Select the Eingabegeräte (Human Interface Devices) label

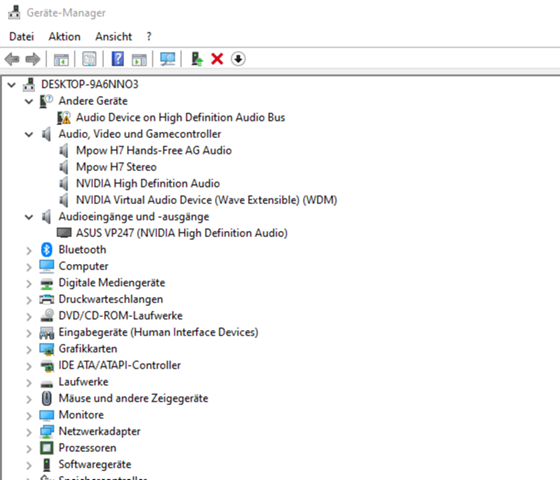(x=158, y=332)
